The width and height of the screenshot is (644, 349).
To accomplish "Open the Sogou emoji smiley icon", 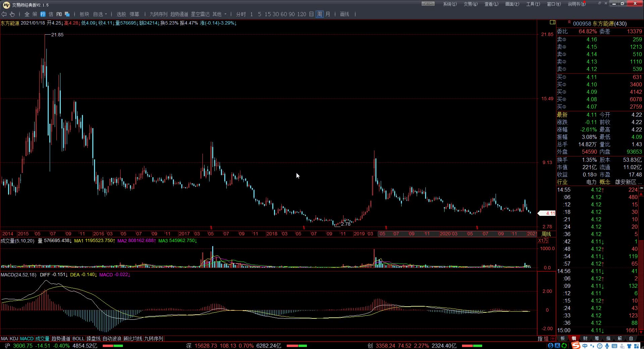I will coord(600,346).
